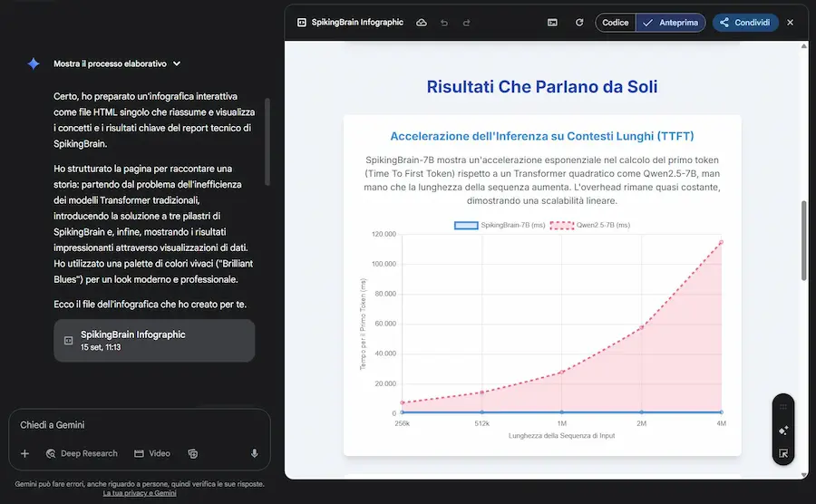Refresh the preview with the reload icon

(x=579, y=23)
